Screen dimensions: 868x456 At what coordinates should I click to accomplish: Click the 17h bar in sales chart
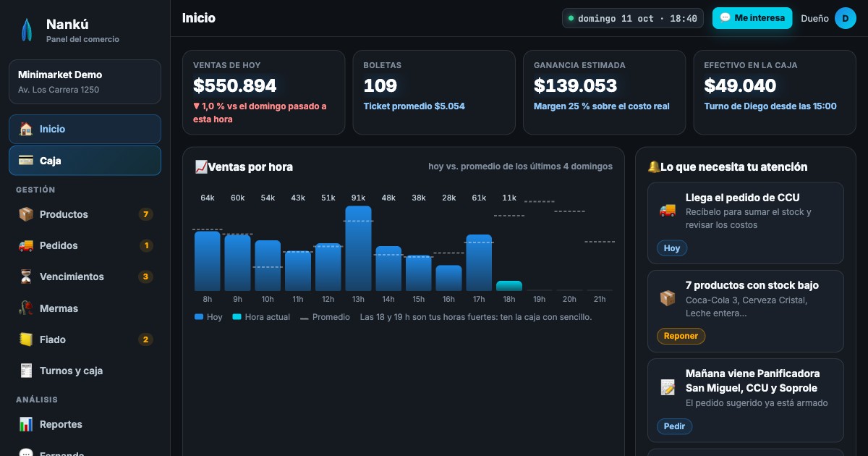479,263
